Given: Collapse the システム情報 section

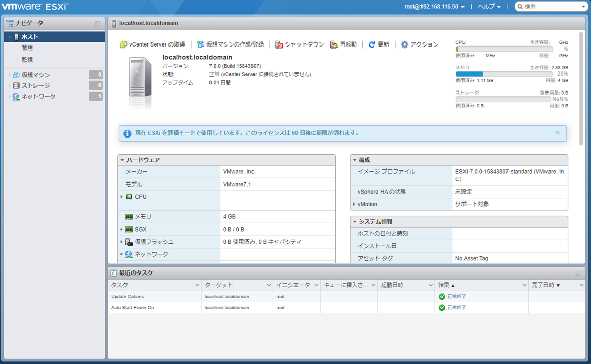Looking at the screenshot, I should point(354,222).
